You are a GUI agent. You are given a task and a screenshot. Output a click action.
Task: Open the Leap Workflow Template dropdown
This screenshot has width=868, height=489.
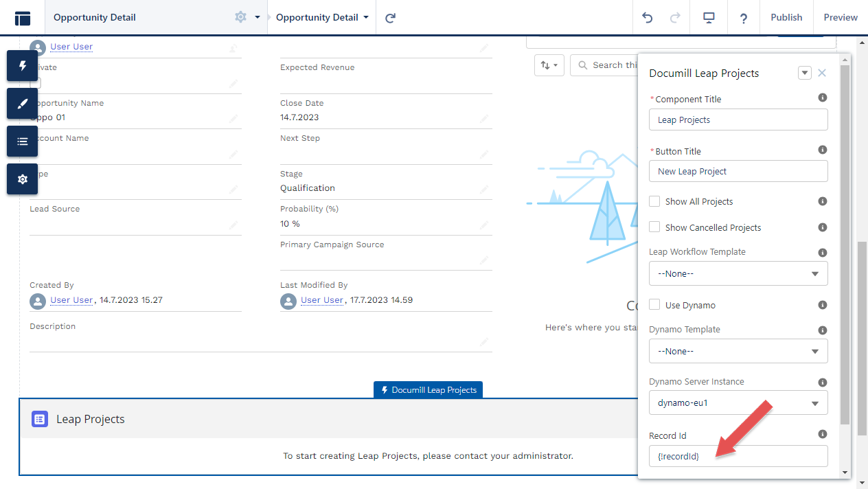click(x=738, y=273)
